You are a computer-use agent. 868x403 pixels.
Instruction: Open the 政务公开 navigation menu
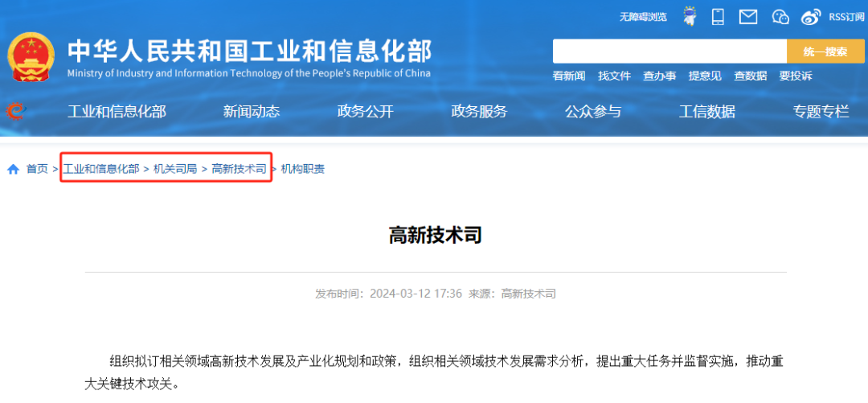pos(366,112)
